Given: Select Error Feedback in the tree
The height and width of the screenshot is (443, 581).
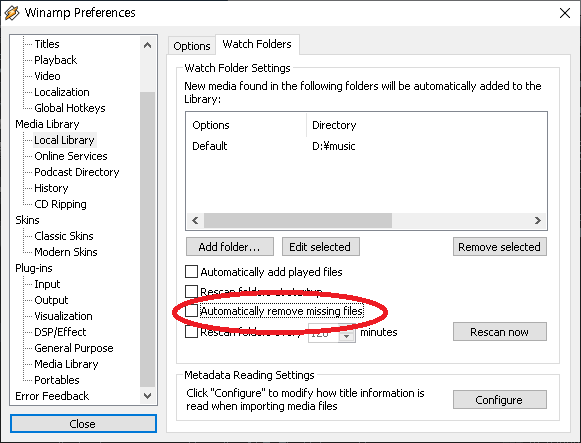Looking at the screenshot, I should pyautogui.click(x=52, y=396).
